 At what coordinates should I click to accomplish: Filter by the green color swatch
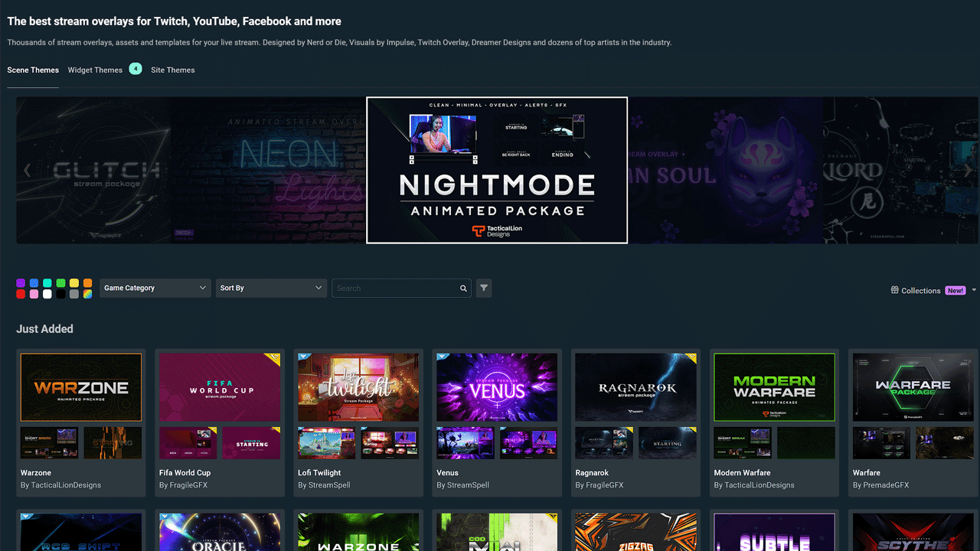pyautogui.click(x=60, y=283)
